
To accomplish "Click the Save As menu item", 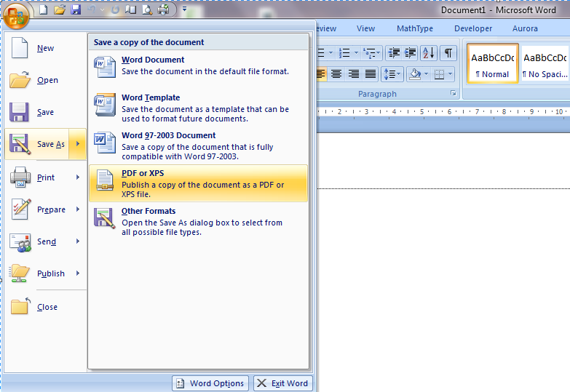I will tap(36, 144).
